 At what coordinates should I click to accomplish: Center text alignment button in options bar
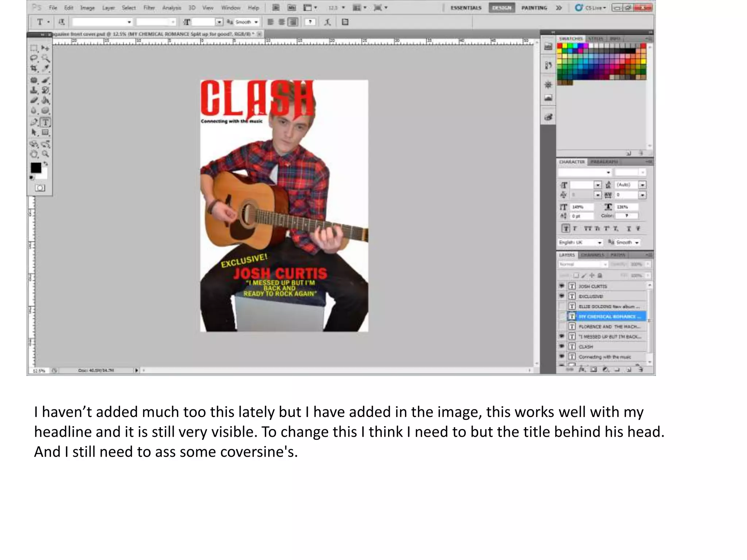click(282, 22)
